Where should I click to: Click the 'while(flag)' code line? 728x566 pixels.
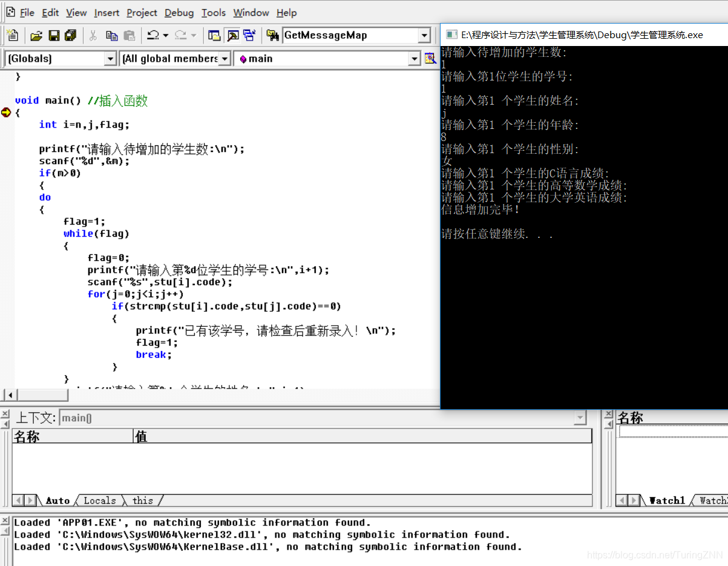tap(96, 234)
